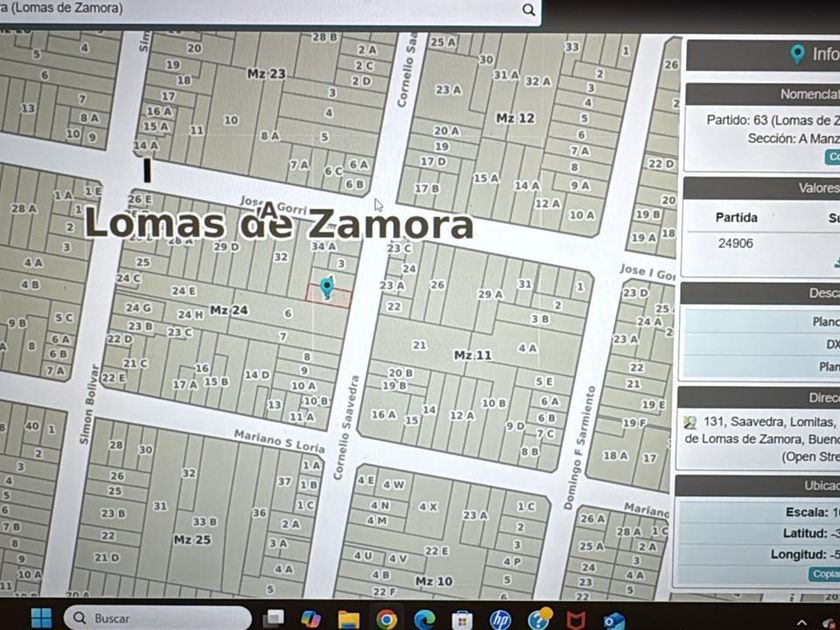The image size is (840, 630).
Task: Click the blue location pin on the map
Action: pyautogui.click(x=326, y=288)
